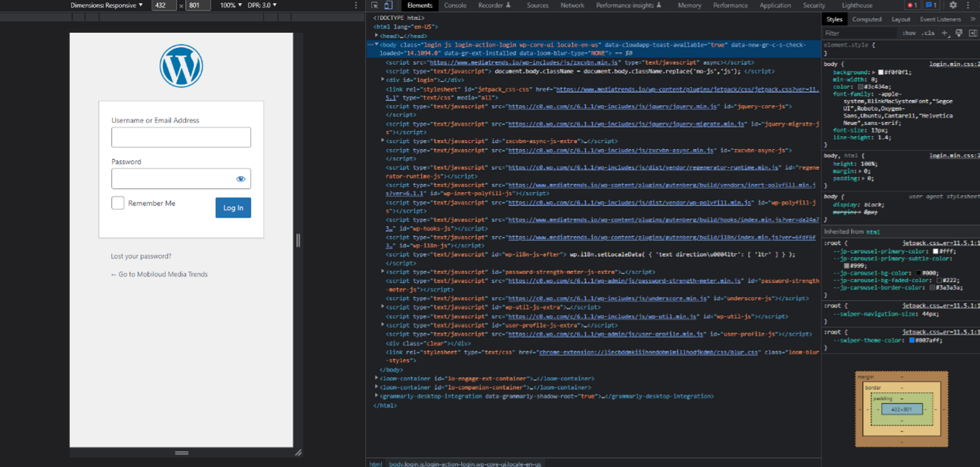The height and width of the screenshot is (467, 980).
Task: Switch to the Layout tab
Action: coord(901,20)
